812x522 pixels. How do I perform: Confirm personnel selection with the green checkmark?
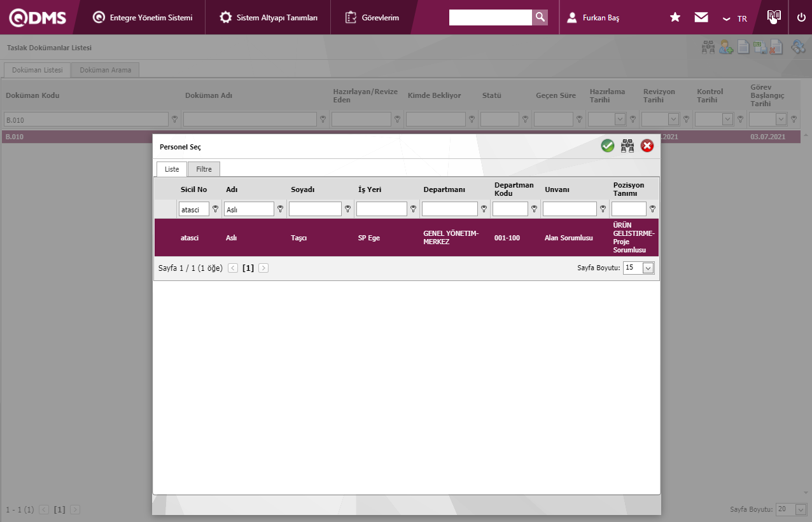[x=608, y=146]
